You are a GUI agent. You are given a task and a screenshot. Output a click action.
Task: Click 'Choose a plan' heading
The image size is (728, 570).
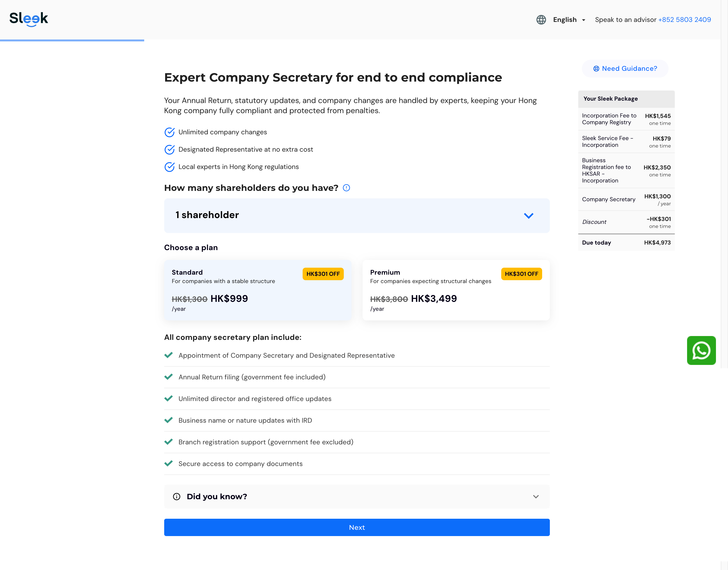pos(191,248)
